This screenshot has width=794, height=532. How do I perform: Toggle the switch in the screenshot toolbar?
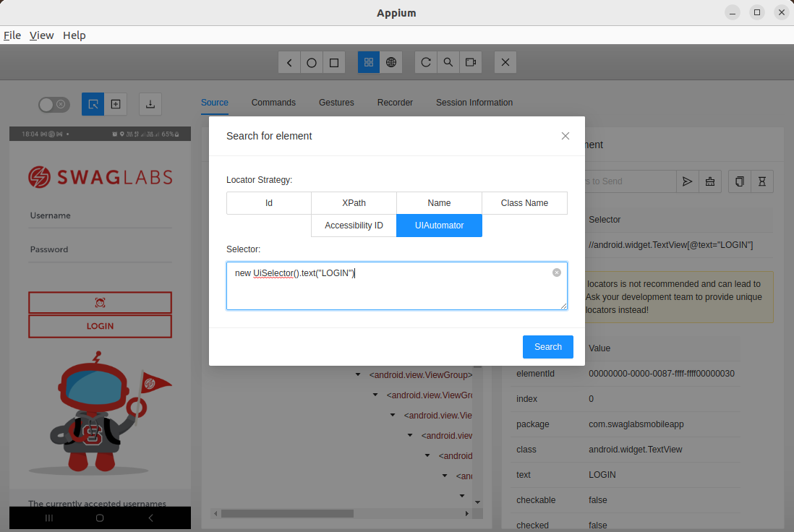click(54, 104)
